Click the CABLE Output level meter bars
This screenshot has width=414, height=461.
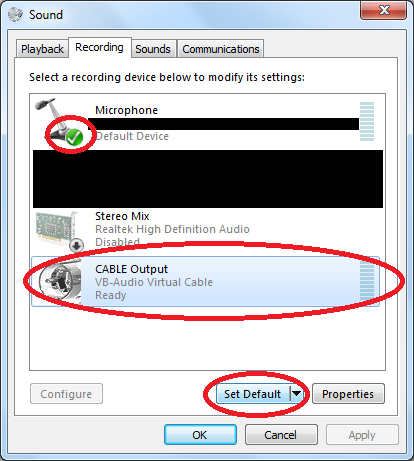367,281
